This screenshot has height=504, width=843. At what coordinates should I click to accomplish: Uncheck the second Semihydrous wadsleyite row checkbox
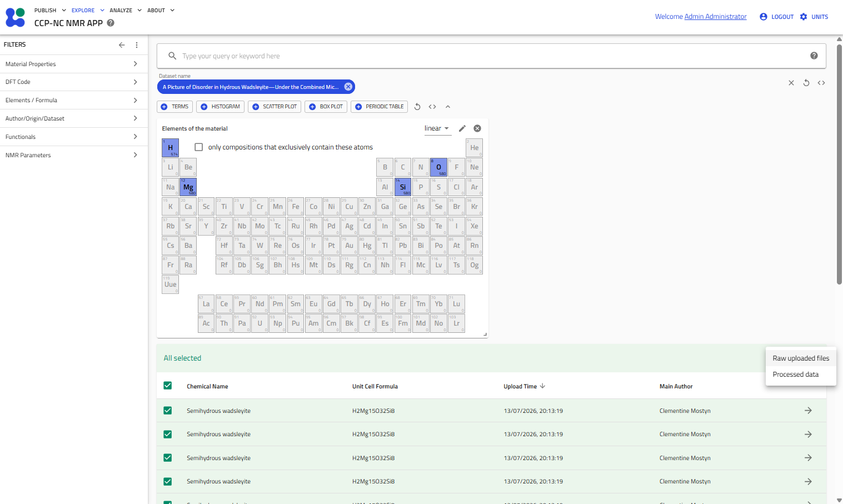(x=168, y=434)
